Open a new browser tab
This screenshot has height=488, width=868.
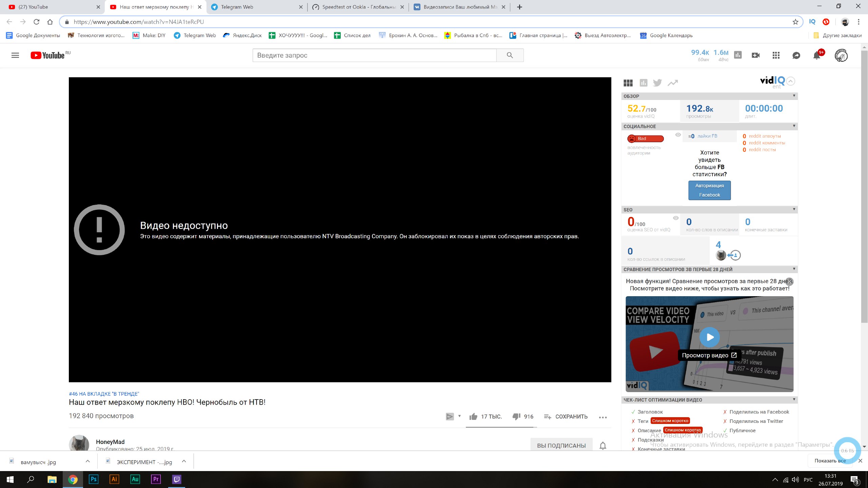pos(519,7)
